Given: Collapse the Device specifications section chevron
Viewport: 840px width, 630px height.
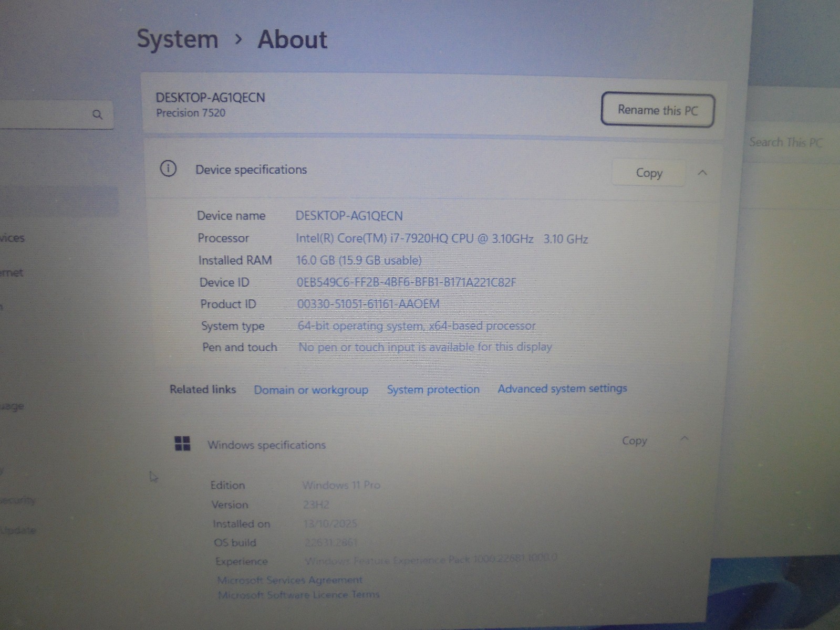Looking at the screenshot, I should tap(702, 173).
